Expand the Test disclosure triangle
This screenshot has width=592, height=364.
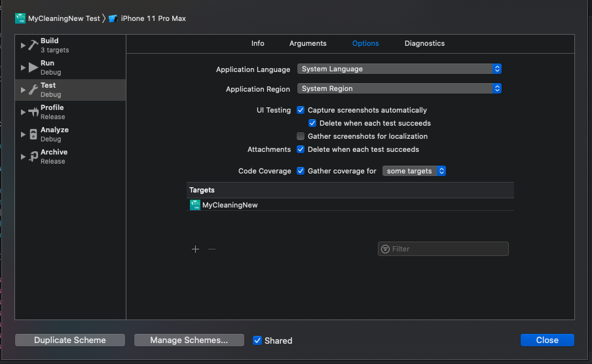click(x=23, y=90)
